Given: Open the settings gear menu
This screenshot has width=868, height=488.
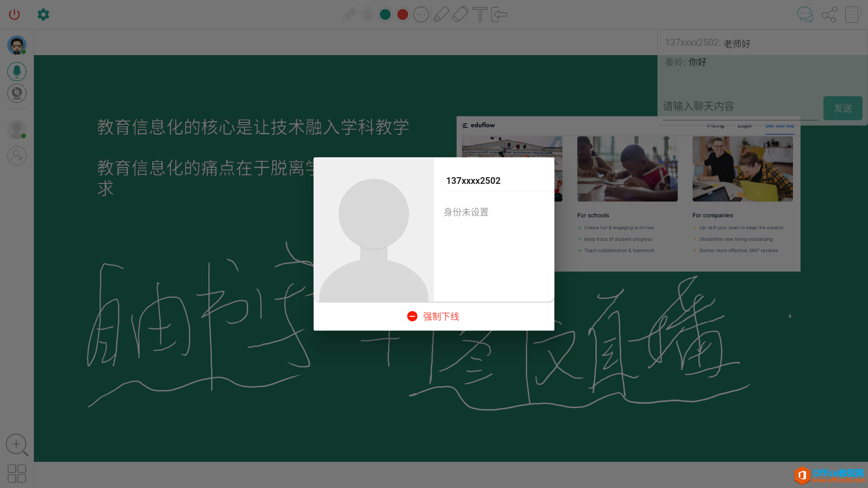Looking at the screenshot, I should pos(43,14).
